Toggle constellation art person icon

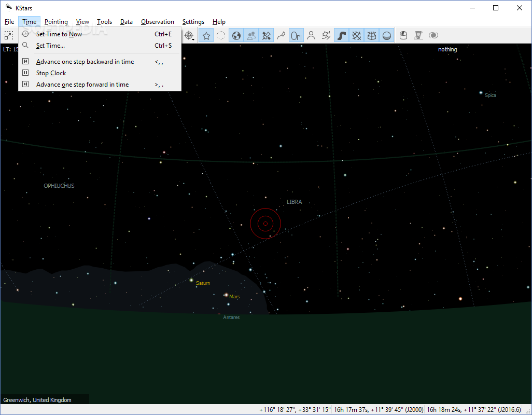click(x=311, y=35)
